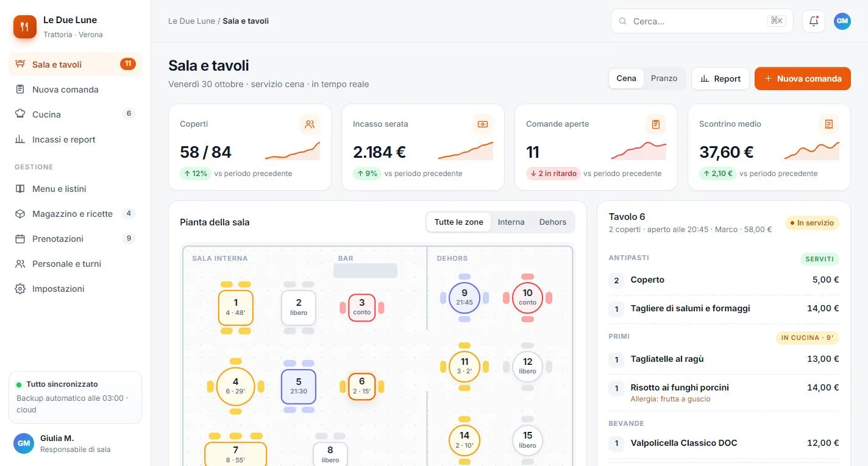Open Impostazioni settings
Viewport: 868px width, 466px height.
click(75, 289)
